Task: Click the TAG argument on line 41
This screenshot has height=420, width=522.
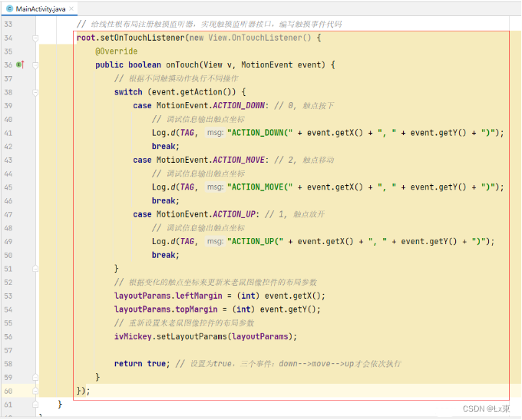Action: [187, 133]
